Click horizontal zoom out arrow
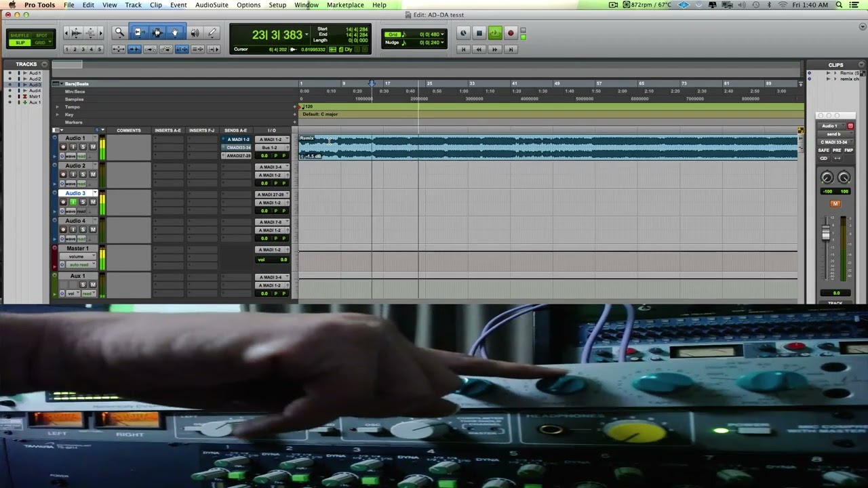The height and width of the screenshot is (488, 868). [66, 33]
